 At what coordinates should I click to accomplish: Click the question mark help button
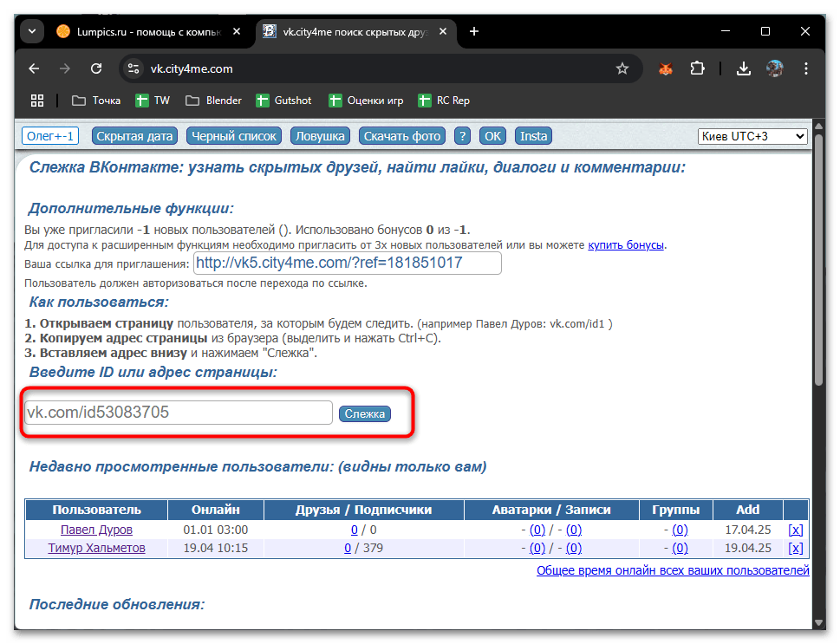(462, 136)
